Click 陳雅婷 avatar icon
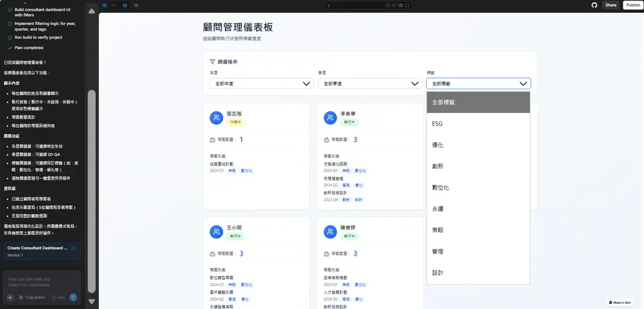Screen dimensions: 644x309 (x=330, y=232)
